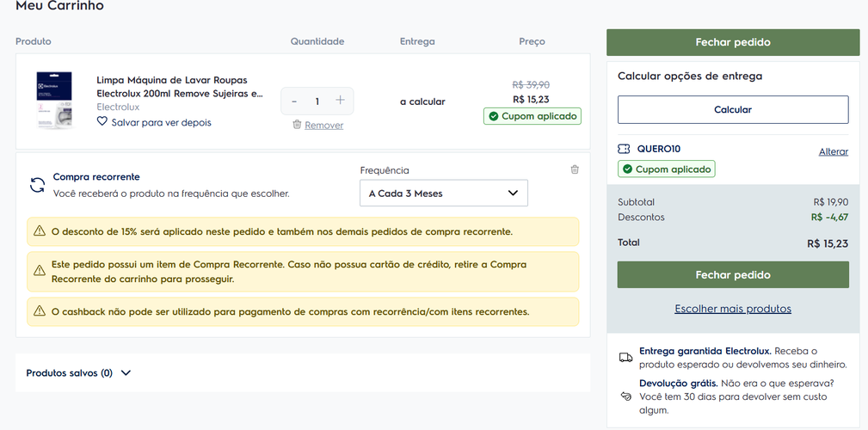Click the coupon ticket icon beside QUERO10
The image size is (868, 430).
624,149
